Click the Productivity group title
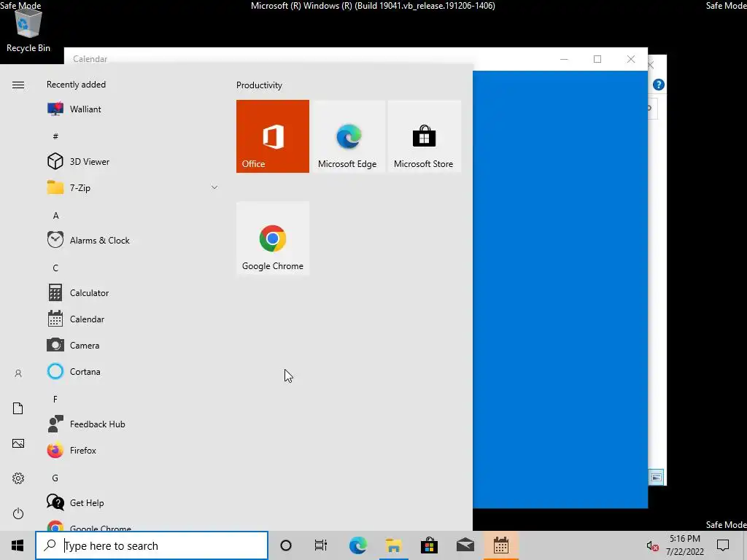This screenshot has width=747, height=560. (x=259, y=85)
